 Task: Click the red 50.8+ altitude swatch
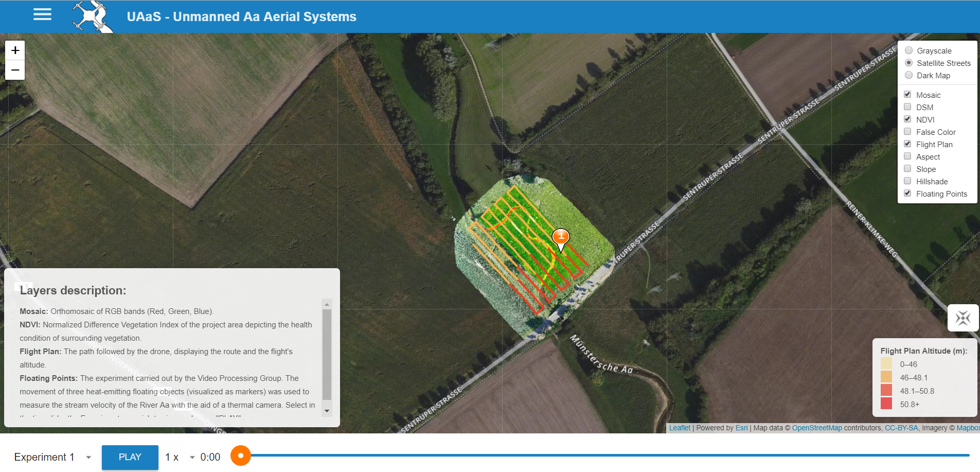886,404
